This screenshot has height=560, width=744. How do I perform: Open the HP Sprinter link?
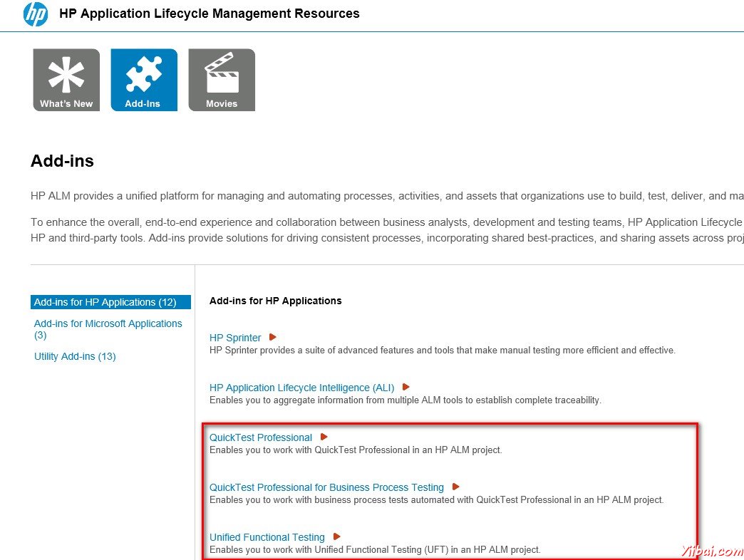tap(235, 338)
